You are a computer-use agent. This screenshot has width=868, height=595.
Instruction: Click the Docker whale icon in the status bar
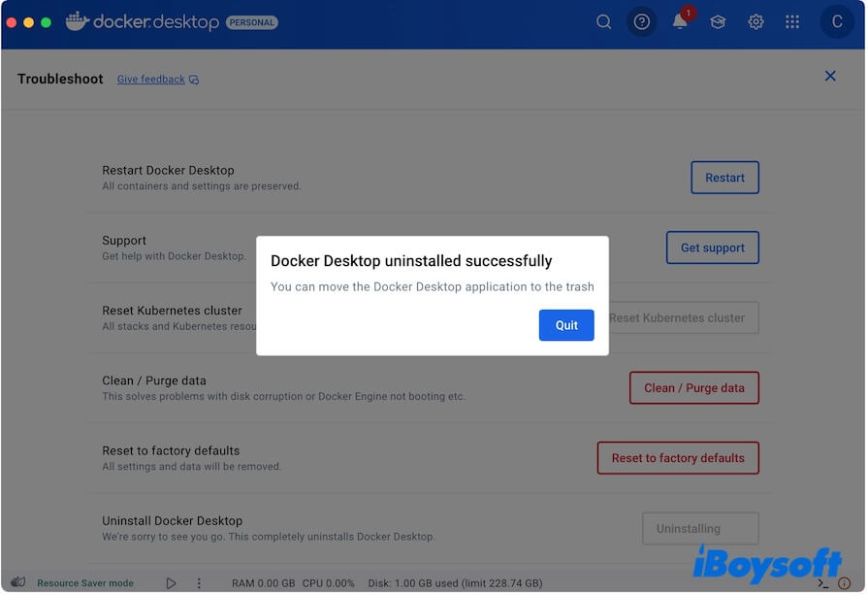[17, 582]
